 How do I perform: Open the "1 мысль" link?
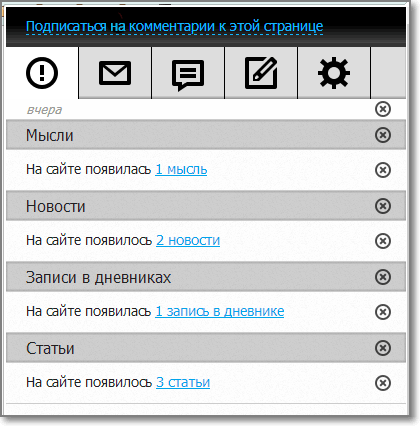181,170
